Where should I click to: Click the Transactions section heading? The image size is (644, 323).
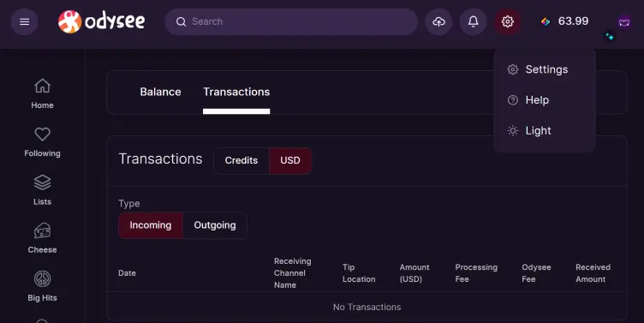click(x=161, y=159)
